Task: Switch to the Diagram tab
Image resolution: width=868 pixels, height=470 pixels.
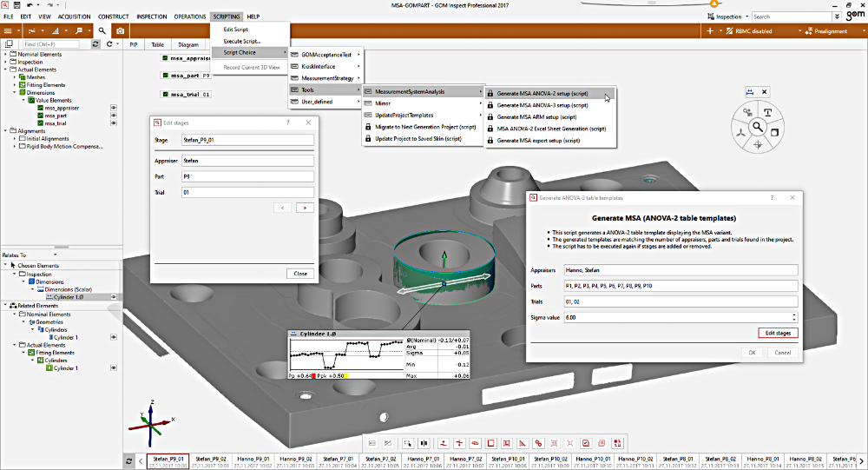Action: tap(188, 44)
